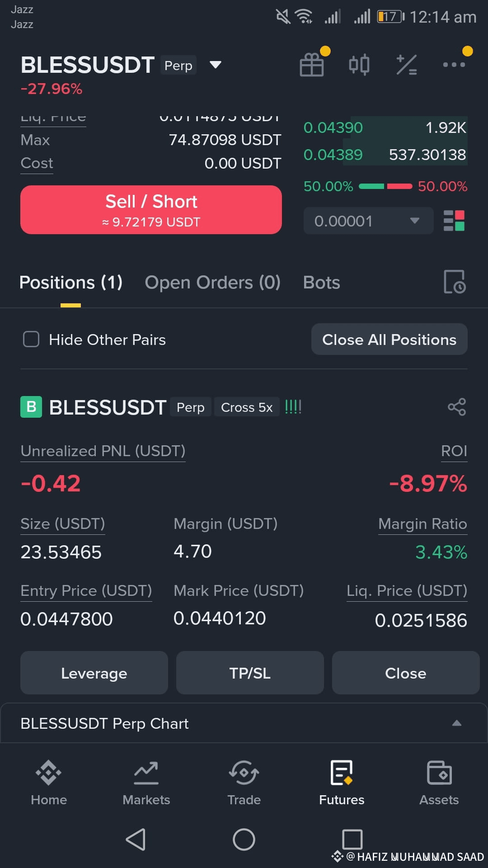
Task: Switch to the Bots tab
Action: coord(321,283)
